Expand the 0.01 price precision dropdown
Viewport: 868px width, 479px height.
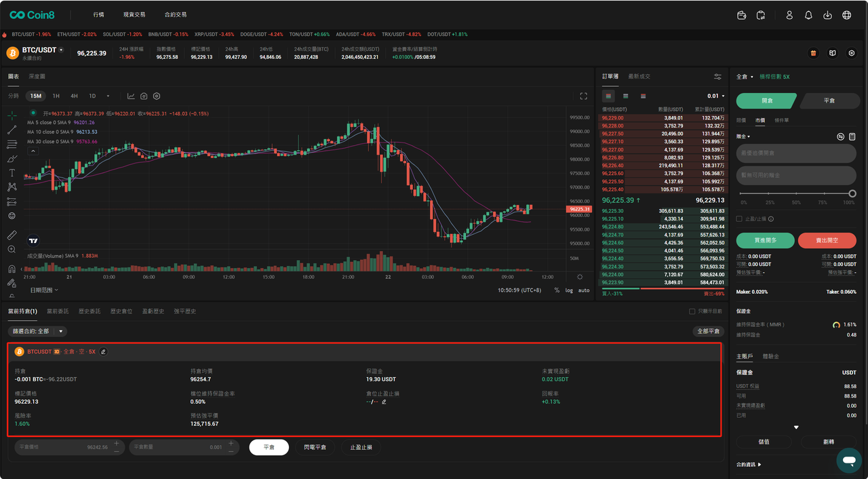[715, 96]
